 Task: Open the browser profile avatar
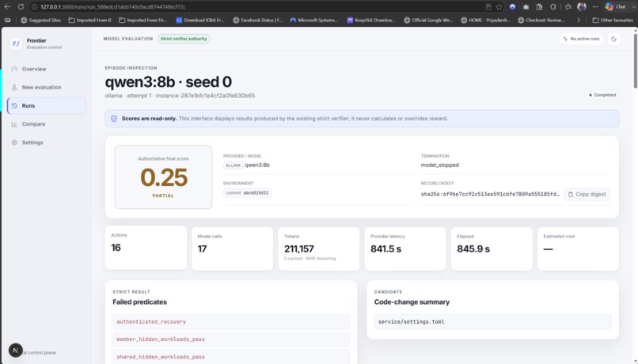point(582,7)
